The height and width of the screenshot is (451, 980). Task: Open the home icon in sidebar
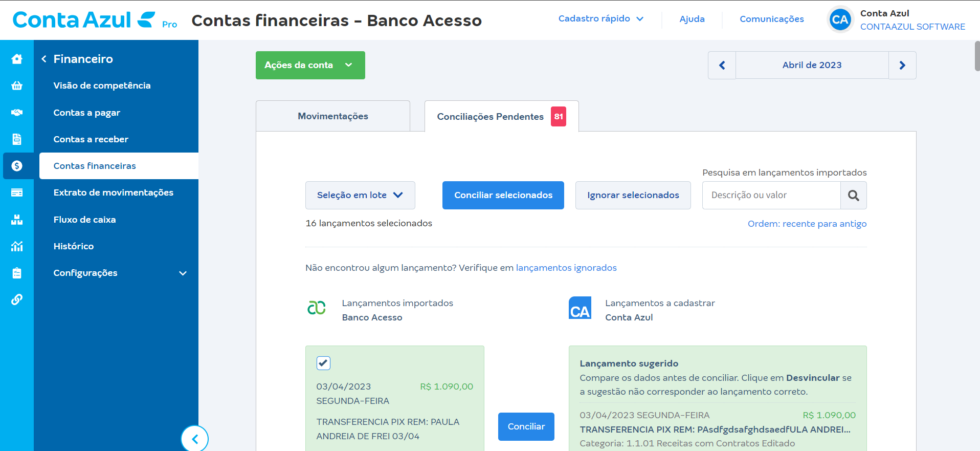pyautogui.click(x=17, y=59)
